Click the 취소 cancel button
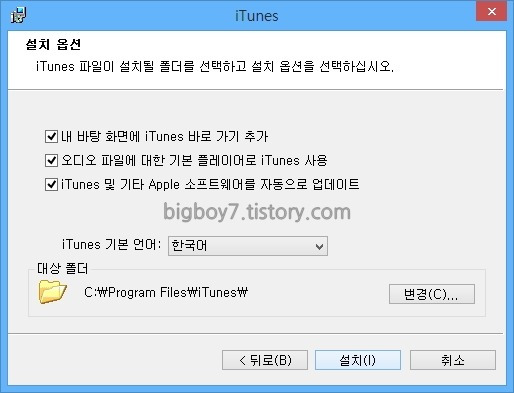The image size is (514, 393). (453, 360)
